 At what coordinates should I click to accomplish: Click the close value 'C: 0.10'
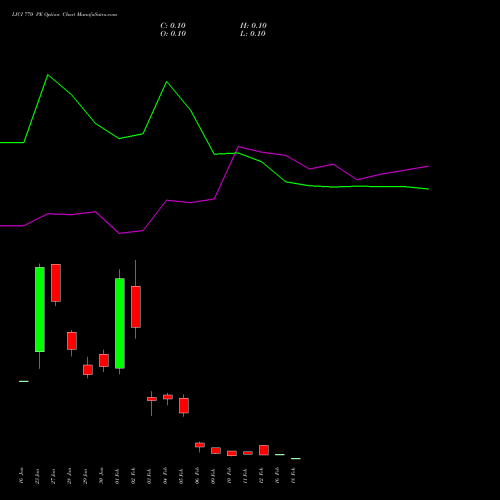point(173,26)
